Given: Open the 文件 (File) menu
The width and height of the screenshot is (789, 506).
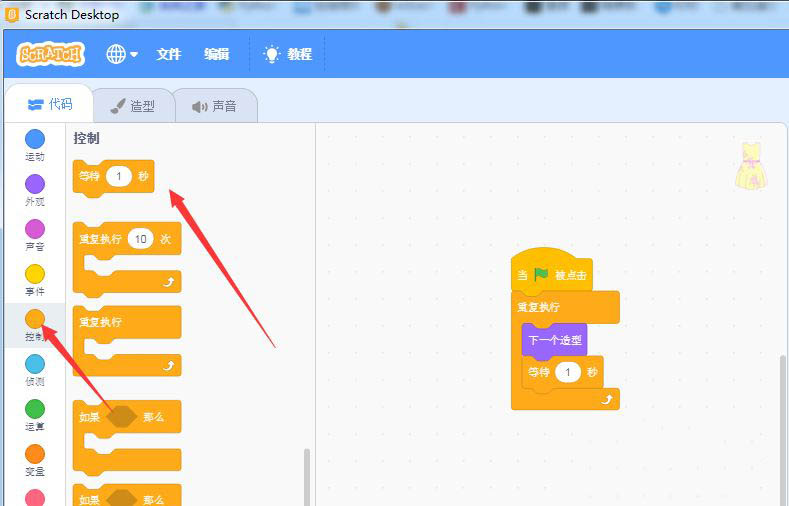Looking at the screenshot, I should [x=169, y=54].
